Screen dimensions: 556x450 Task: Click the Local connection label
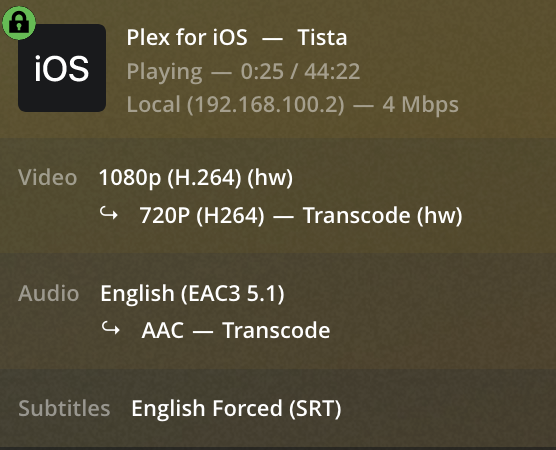point(154,105)
